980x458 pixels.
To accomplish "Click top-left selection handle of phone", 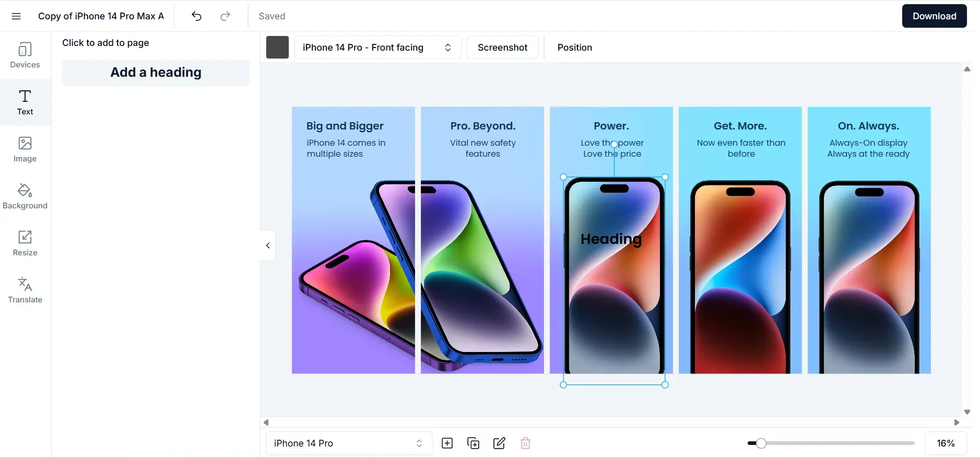I will 563,177.
